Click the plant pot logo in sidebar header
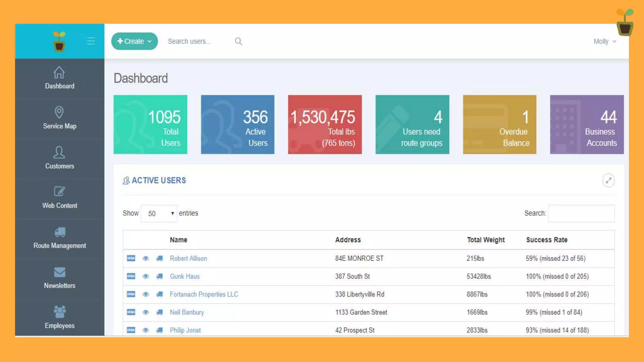Image resolution: width=644 pixels, height=362 pixels. pos(59,41)
